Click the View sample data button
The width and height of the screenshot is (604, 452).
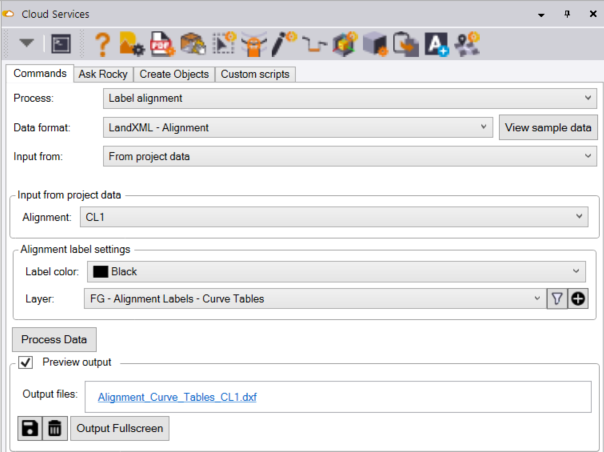(548, 128)
